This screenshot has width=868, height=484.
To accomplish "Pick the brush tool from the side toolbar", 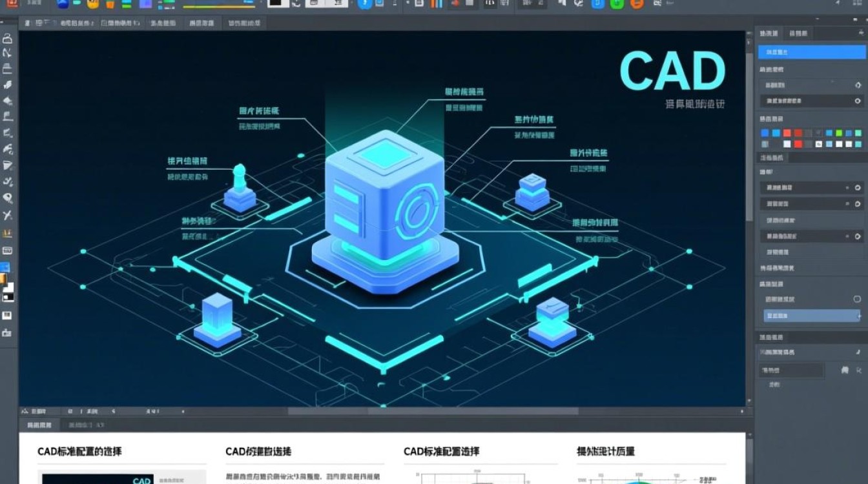I will point(8,85).
